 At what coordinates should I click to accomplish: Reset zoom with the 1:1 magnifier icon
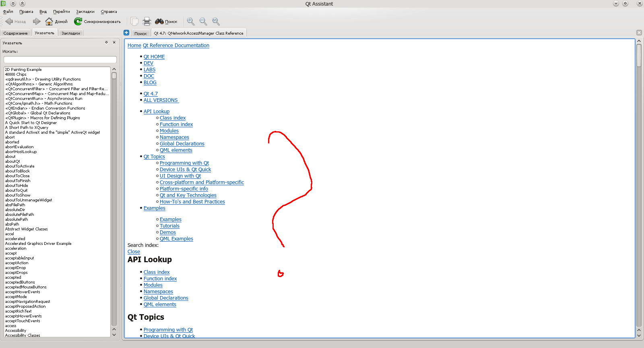[x=216, y=21]
